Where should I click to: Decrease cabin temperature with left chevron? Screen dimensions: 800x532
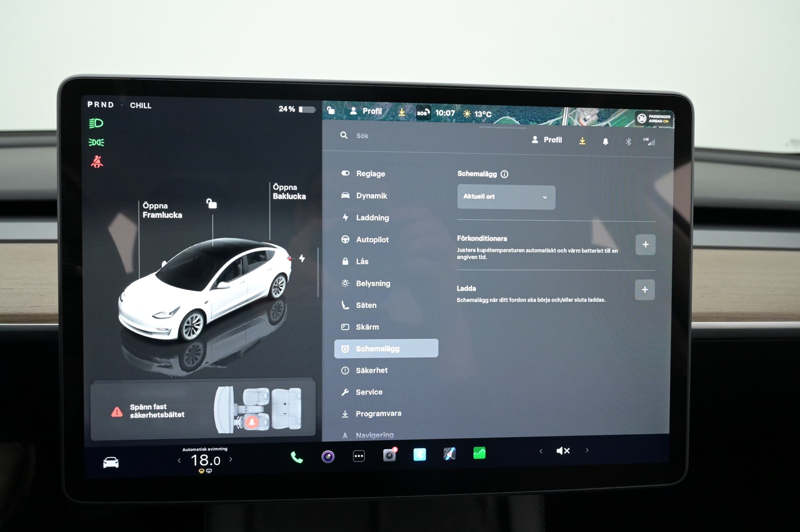pyautogui.click(x=179, y=460)
